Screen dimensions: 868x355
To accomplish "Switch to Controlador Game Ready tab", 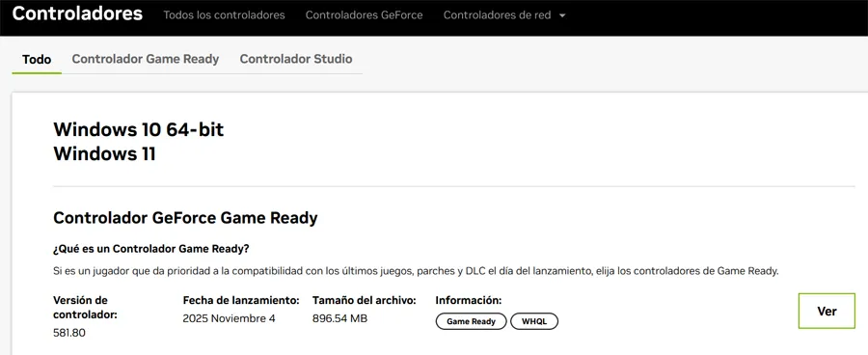I will pos(146,59).
